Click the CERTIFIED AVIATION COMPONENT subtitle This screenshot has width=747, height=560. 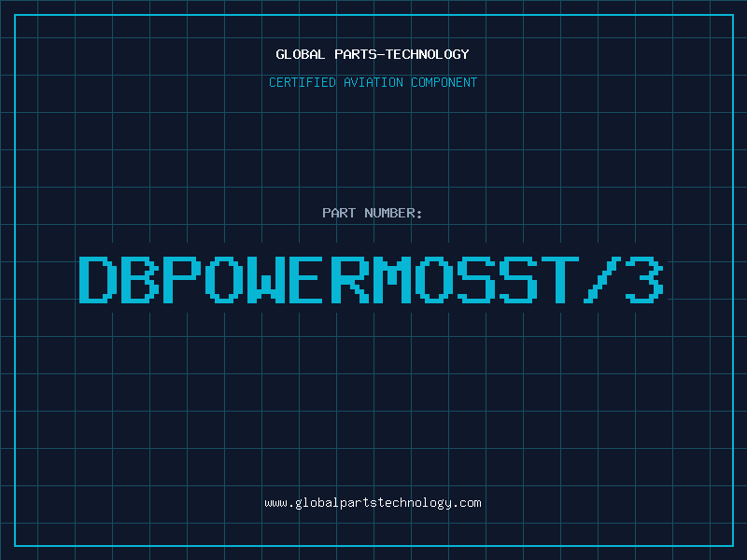(373, 82)
